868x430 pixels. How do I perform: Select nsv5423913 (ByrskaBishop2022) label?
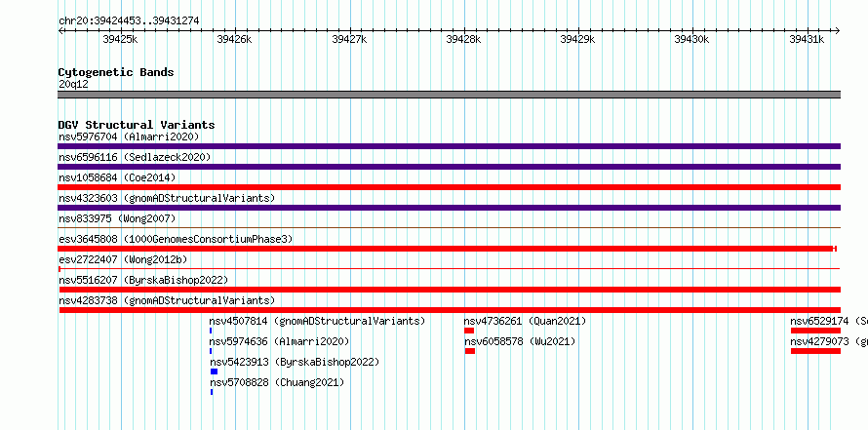(295, 362)
